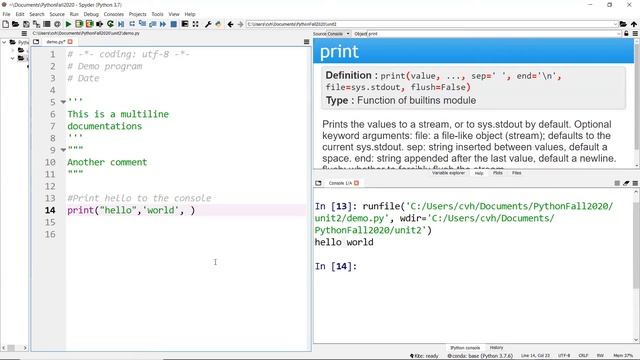640x360 pixels.
Task: Save the current file
Action: tap(26, 24)
